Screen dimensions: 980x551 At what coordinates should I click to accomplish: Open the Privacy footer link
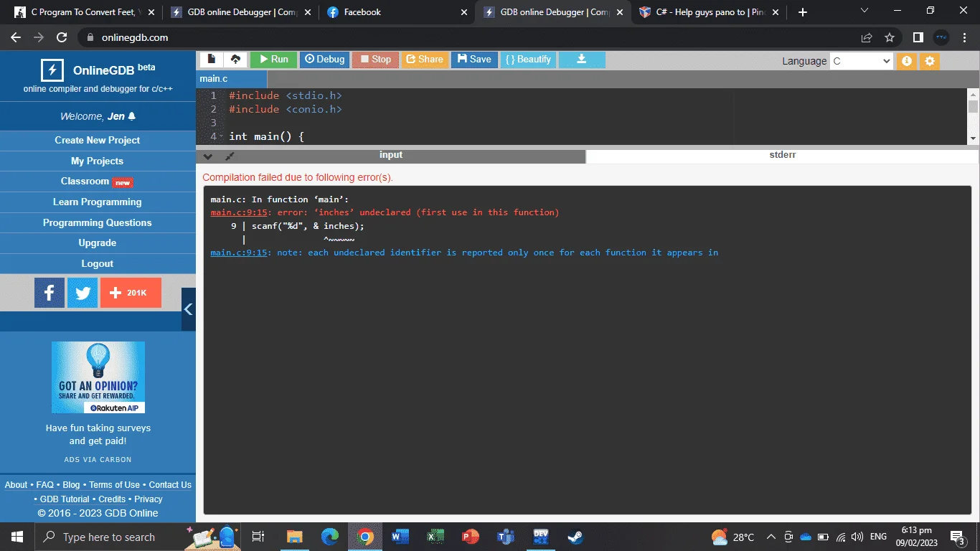[149, 499]
